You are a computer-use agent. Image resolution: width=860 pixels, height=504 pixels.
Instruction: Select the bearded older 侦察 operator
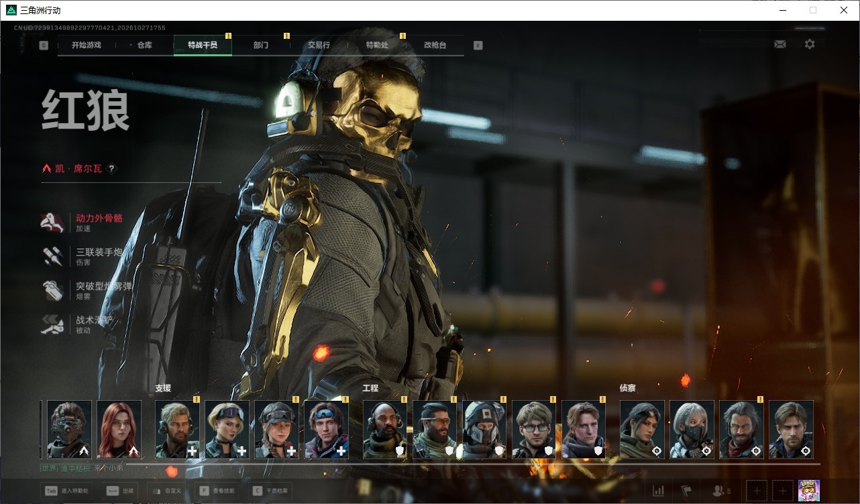tap(742, 430)
